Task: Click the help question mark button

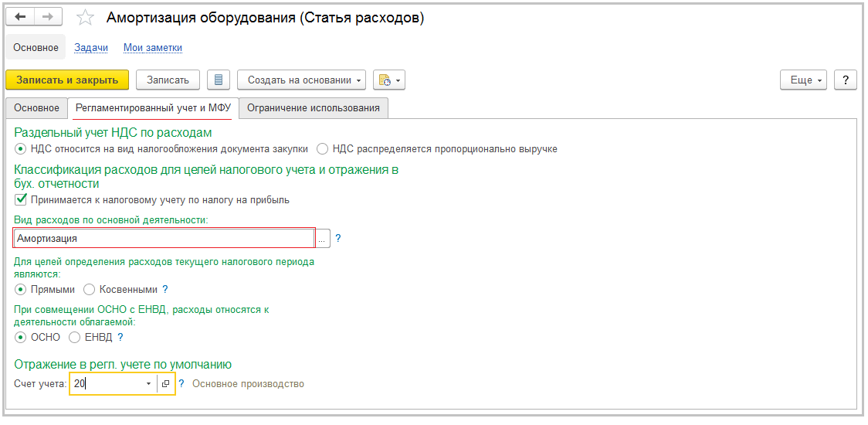Action: coord(846,80)
